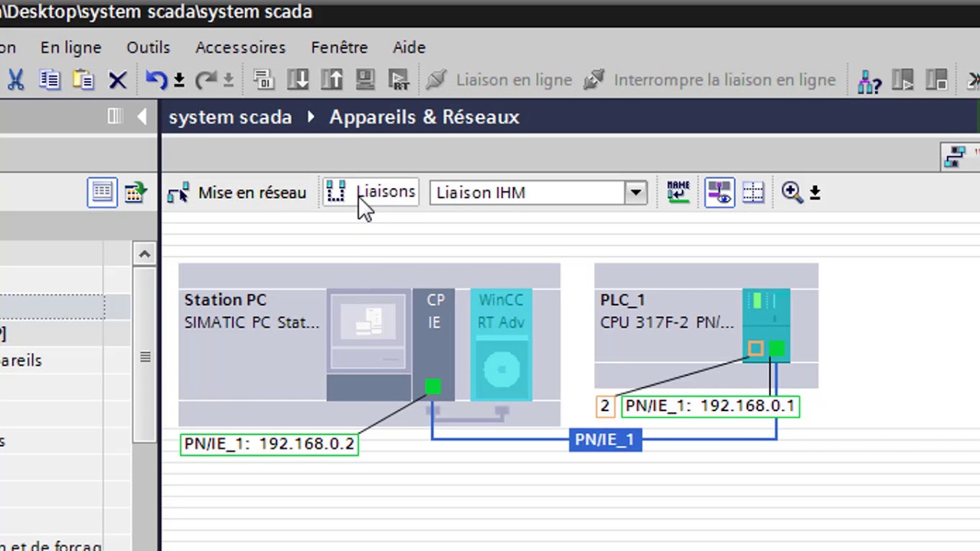
Task: Click the zoom magnifier icon
Action: click(x=792, y=193)
